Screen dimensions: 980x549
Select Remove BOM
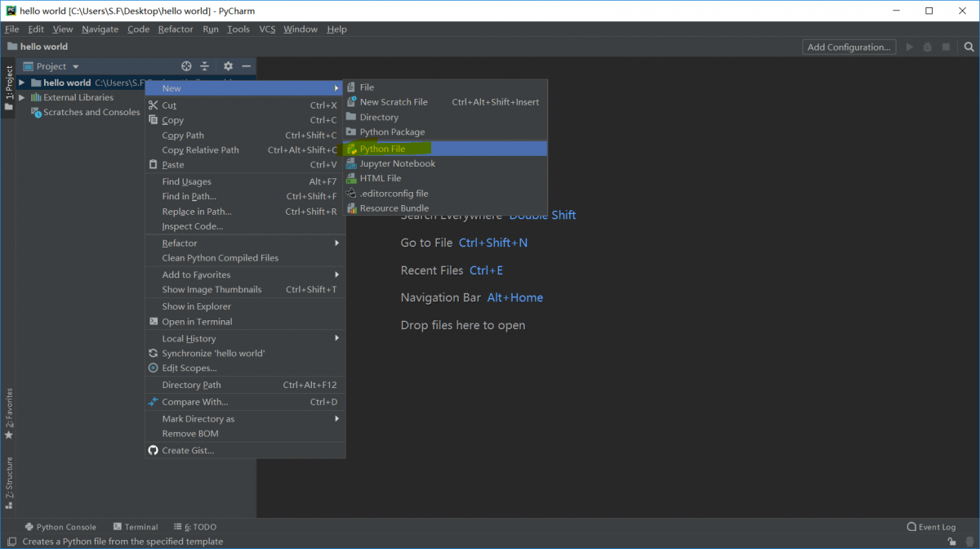(245, 433)
